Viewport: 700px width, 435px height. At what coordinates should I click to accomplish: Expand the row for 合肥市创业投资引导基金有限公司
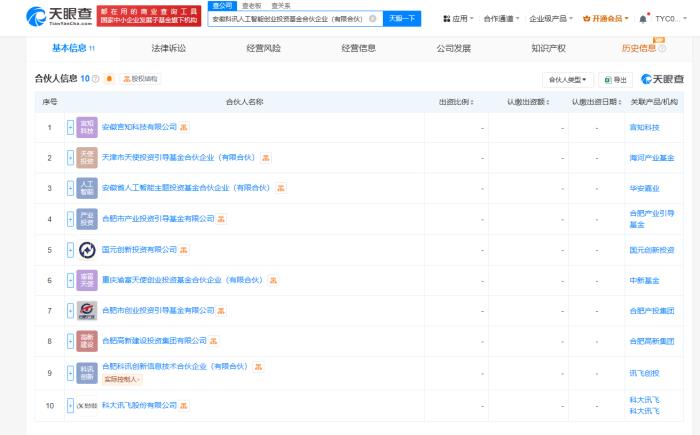click(x=70, y=310)
